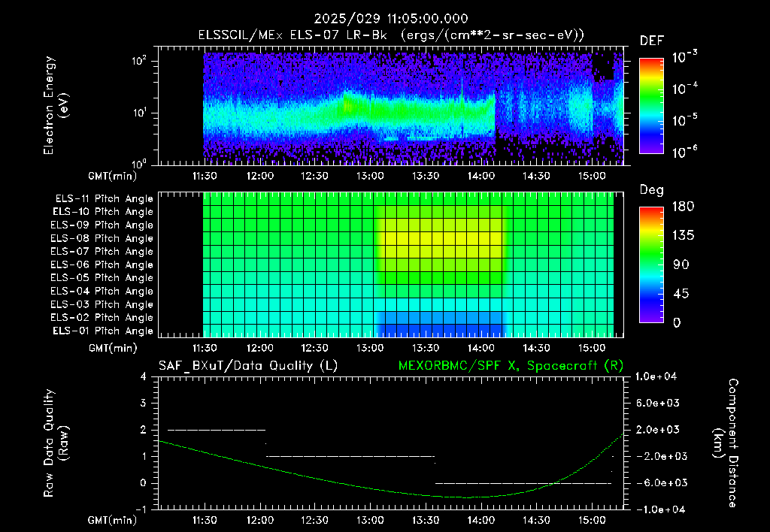This screenshot has height=532, width=770.
Task: Click the Raw Data Quality (Raw) axis label
Action: [56, 443]
